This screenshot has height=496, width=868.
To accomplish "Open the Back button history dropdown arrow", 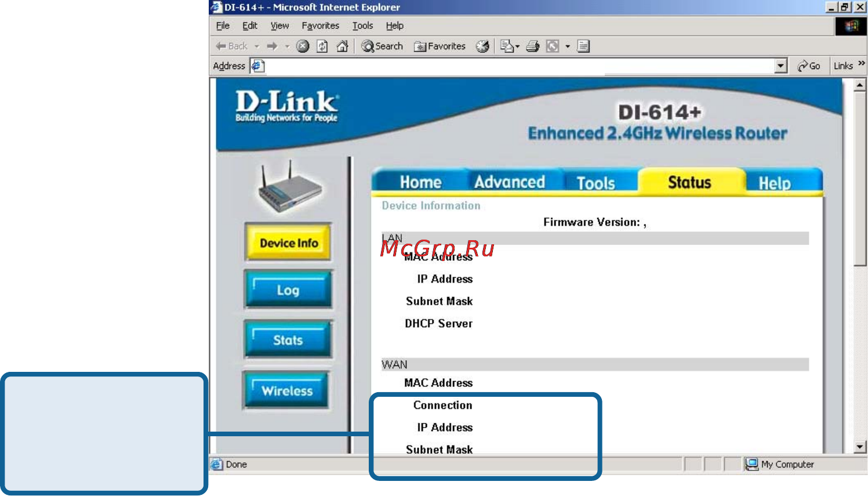I will tap(257, 46).
